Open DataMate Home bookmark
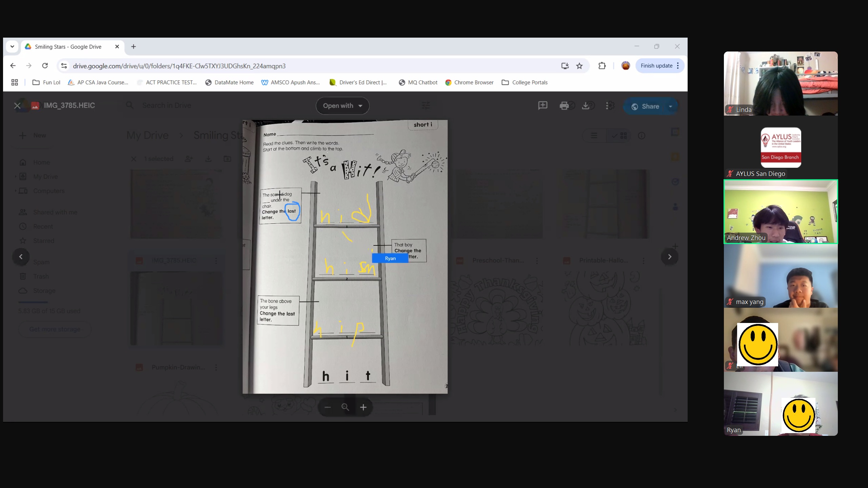 230,82
